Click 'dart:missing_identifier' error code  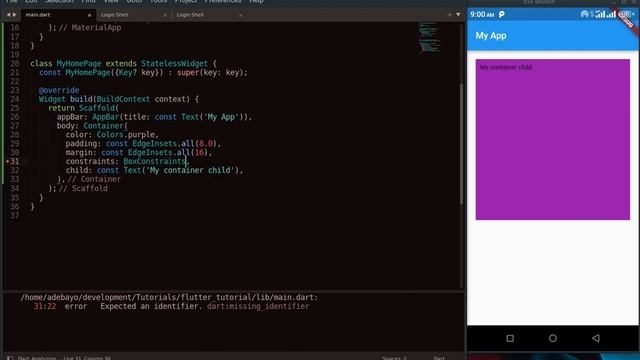258,306
